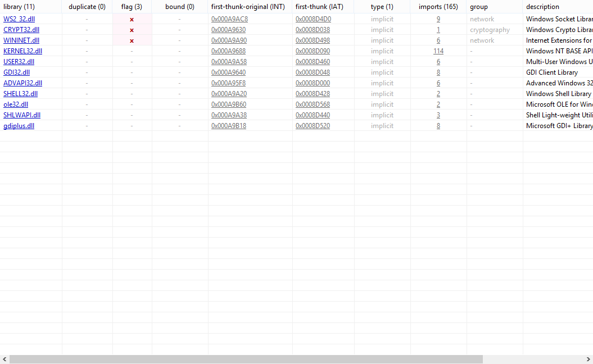
Task: Open the SHELL32.dll library link
Action: click(20, 94)
